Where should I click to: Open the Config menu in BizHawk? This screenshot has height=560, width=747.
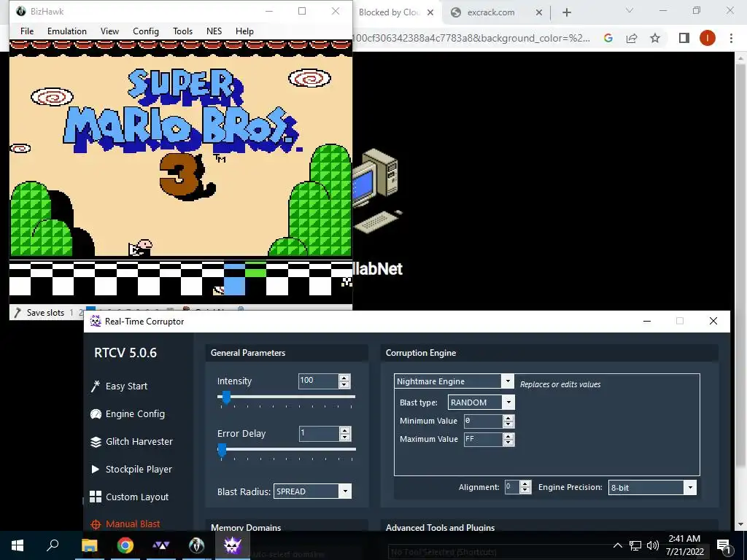point(146,31)
